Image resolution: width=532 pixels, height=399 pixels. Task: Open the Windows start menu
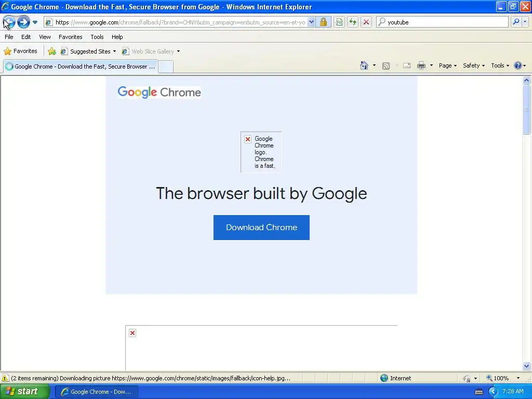tap(24, 392)
